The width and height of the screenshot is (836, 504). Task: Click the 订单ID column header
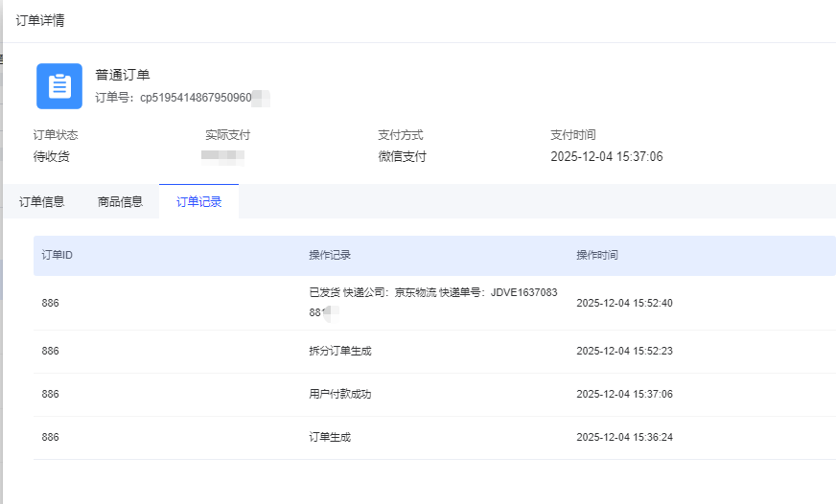(58, 255)
